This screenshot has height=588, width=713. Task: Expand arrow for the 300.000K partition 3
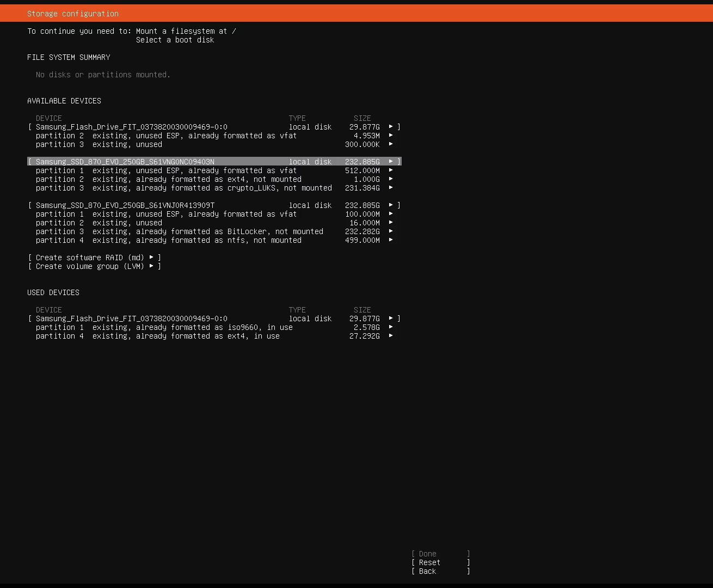point(391,144)
